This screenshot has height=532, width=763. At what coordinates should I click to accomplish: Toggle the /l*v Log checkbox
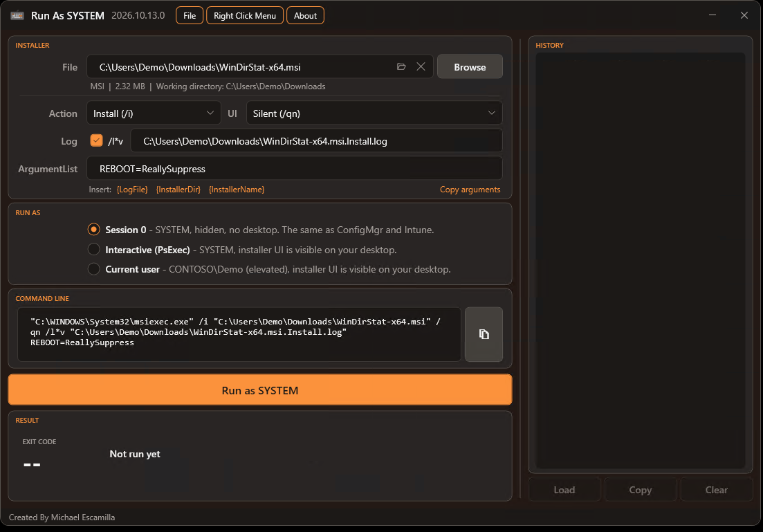(96, 140)
